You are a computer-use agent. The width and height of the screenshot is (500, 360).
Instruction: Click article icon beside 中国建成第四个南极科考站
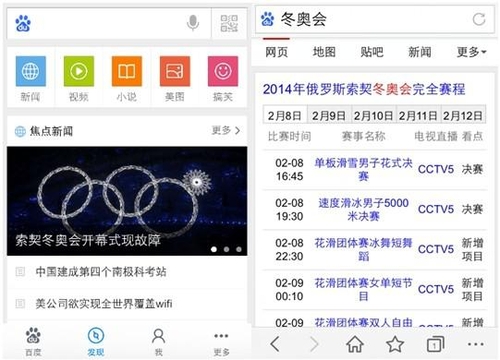(x=20, y=272)
